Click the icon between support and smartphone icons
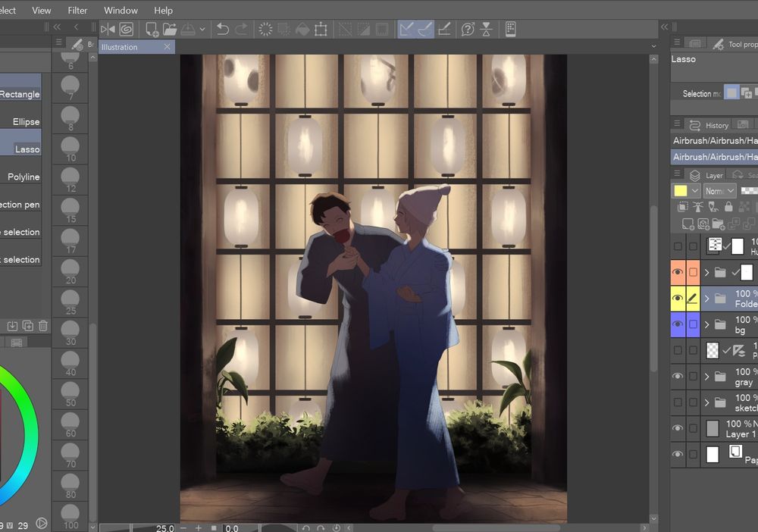Image resolution: width=758 pixels, height=532 pixels. [x=487, y=30]
